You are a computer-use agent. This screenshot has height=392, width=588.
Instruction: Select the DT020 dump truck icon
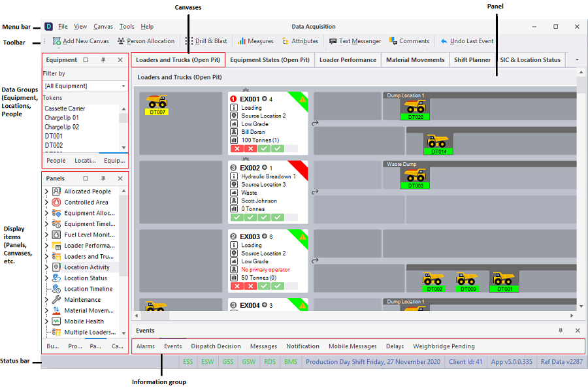click(x=416, y=106)
